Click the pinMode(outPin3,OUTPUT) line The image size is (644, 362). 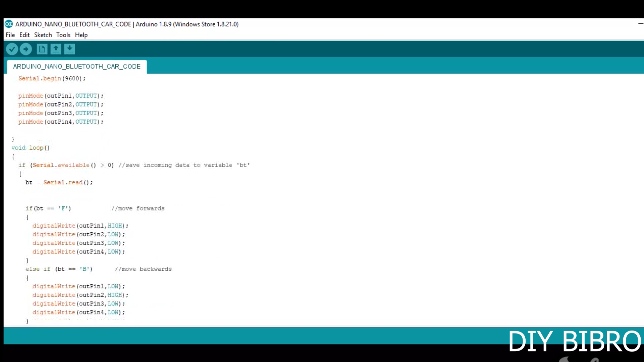coord(61,113)
